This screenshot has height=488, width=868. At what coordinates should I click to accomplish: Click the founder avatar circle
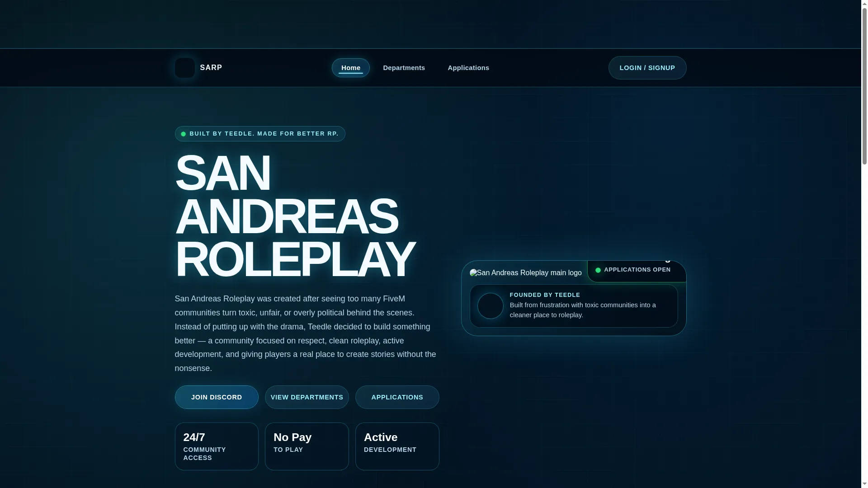[x=490, y=306]
